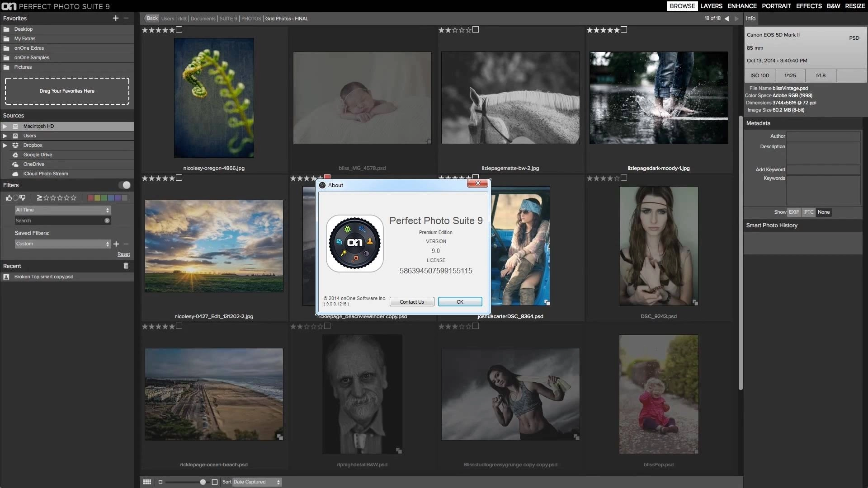Switch to the ENHANCE module
868x488 pixels.
pos(742,6)
